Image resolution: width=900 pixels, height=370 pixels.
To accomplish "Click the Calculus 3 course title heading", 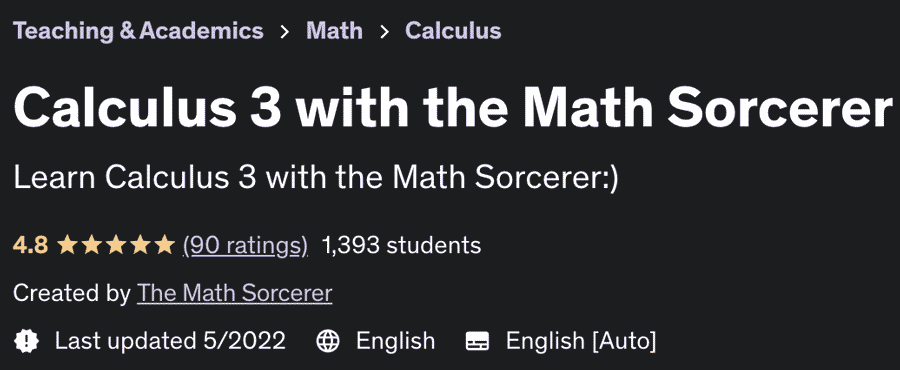I will pyautogui.click(x=453, y=107).
